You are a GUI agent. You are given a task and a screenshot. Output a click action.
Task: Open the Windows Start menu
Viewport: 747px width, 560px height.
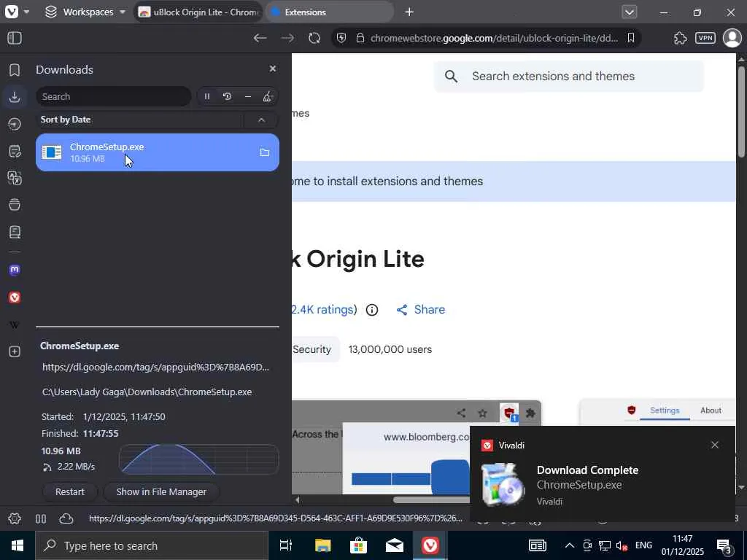click(18, 545)
